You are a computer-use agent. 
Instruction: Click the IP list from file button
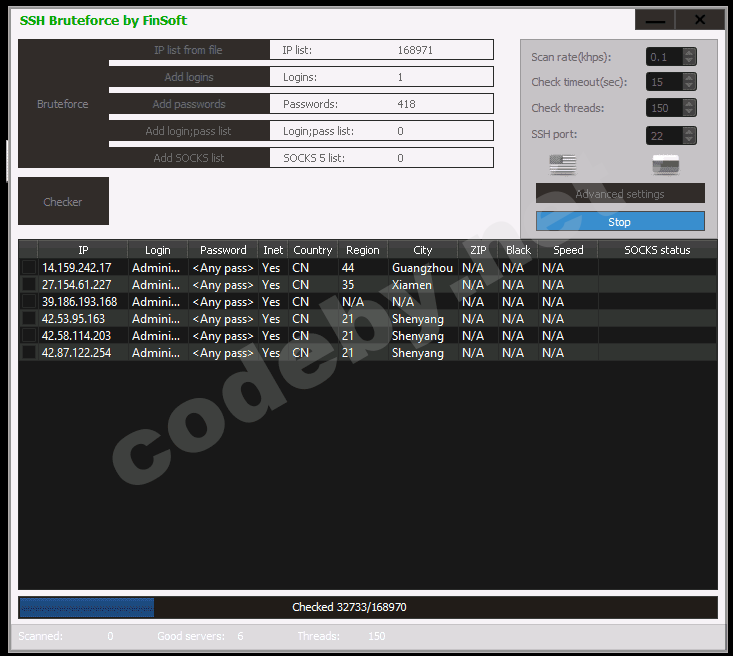[189, 50]
